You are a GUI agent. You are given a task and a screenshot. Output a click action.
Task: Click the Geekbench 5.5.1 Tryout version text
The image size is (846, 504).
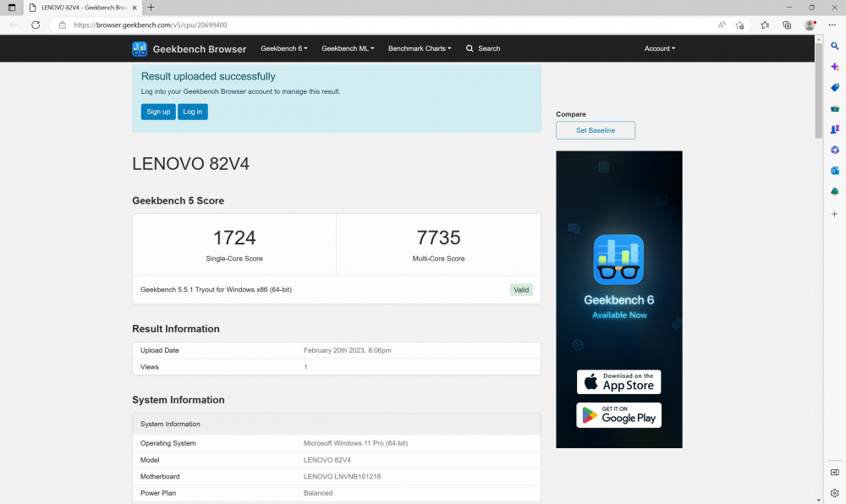point(216,289)
